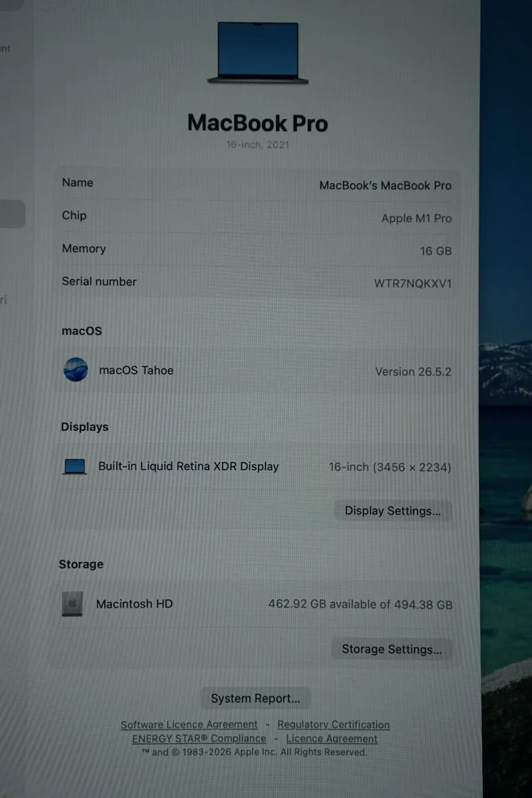Click the MacBook Pro laptop image
The height and width of the screenshot is (798, 532).
coord(258,53)
